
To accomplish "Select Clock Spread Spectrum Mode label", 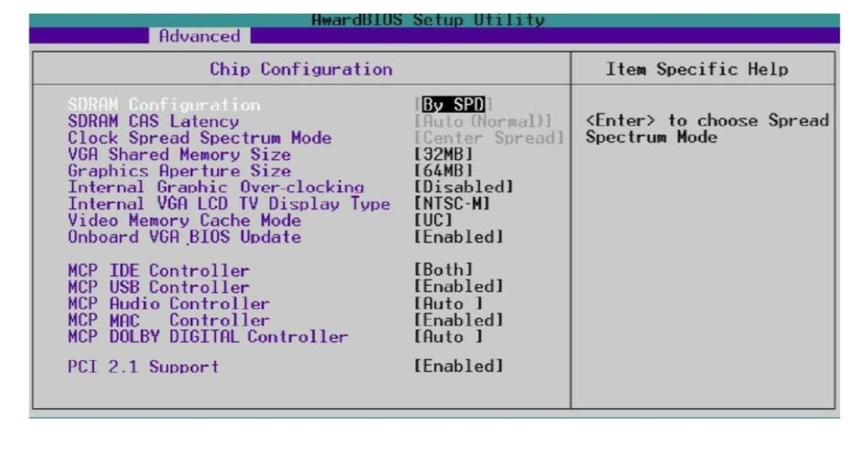I will 200,138.
